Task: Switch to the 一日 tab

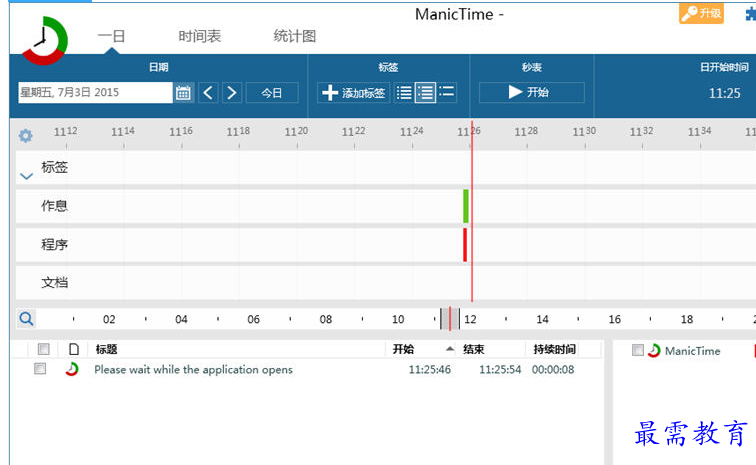Action: coord(112,36)
